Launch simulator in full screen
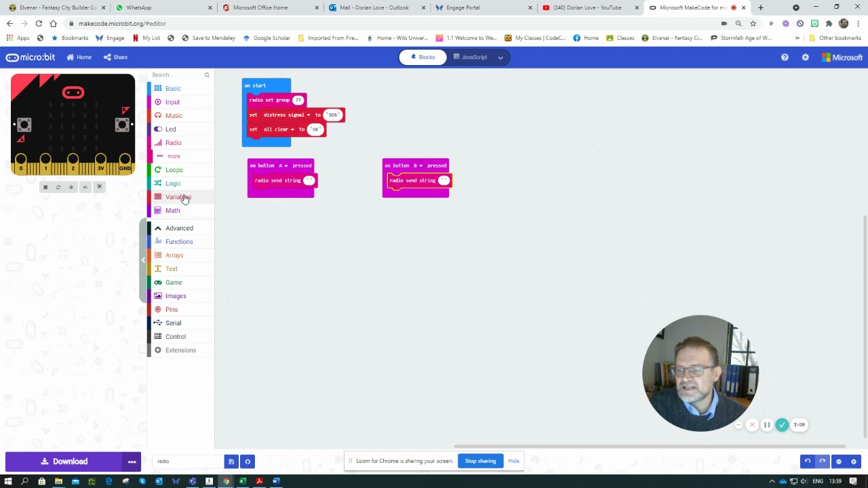Image resolution: width=868 pixels, height=488 pixels. coord(99,187)
